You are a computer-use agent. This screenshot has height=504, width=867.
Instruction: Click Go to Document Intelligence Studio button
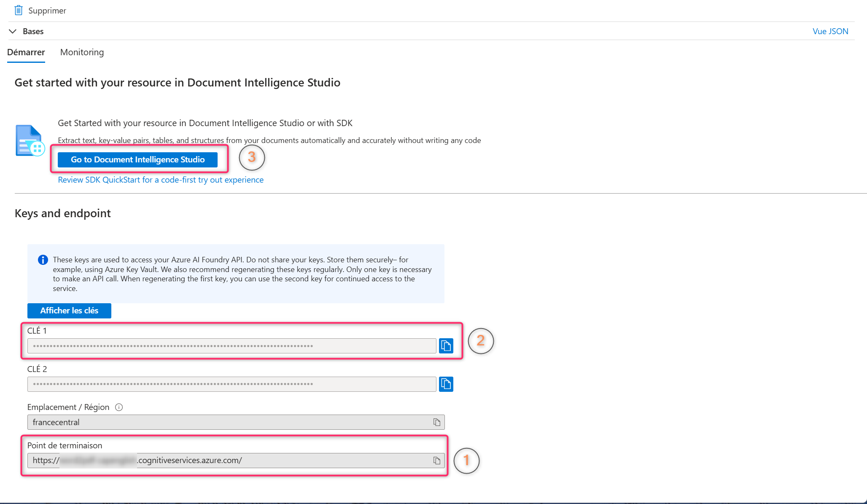(x=137, y=159)
